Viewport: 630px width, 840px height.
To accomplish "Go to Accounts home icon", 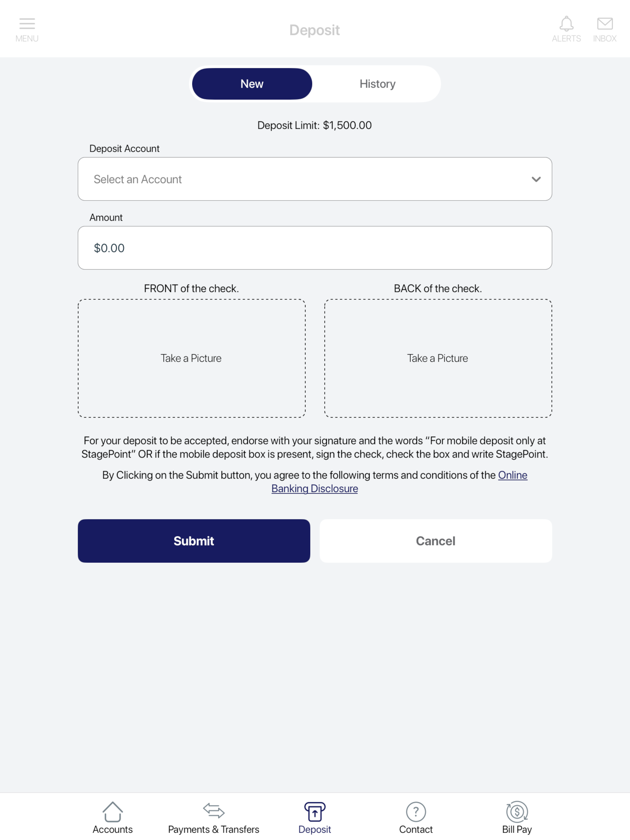I will 112,812.
